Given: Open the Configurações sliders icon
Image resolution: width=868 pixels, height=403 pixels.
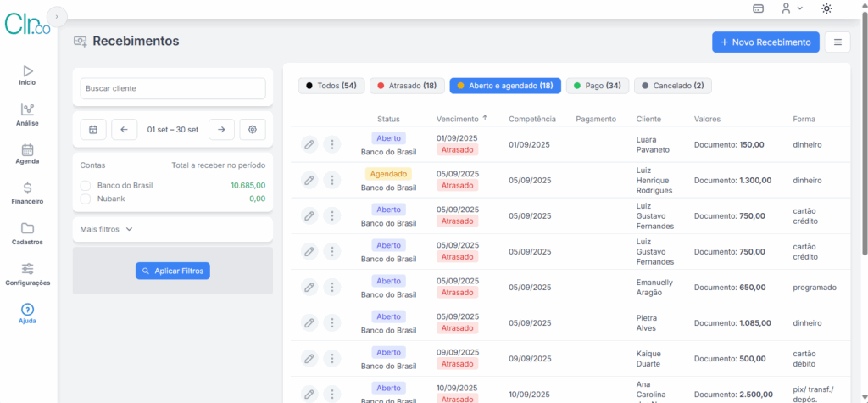Looking at the screenshot, I should tap(27, 269).
